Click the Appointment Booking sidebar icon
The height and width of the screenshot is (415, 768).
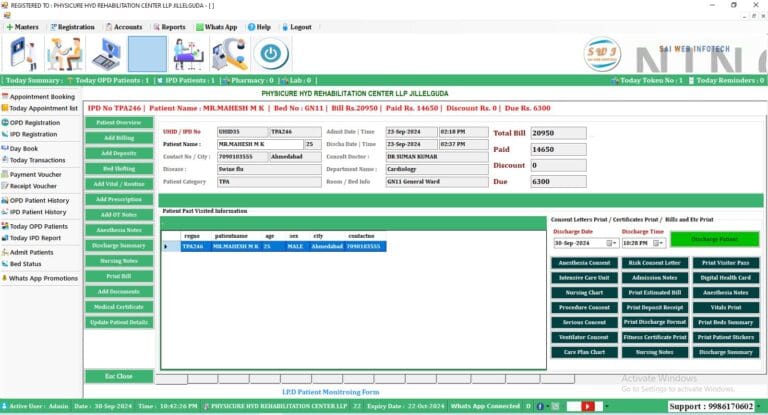tap(5, 97)
